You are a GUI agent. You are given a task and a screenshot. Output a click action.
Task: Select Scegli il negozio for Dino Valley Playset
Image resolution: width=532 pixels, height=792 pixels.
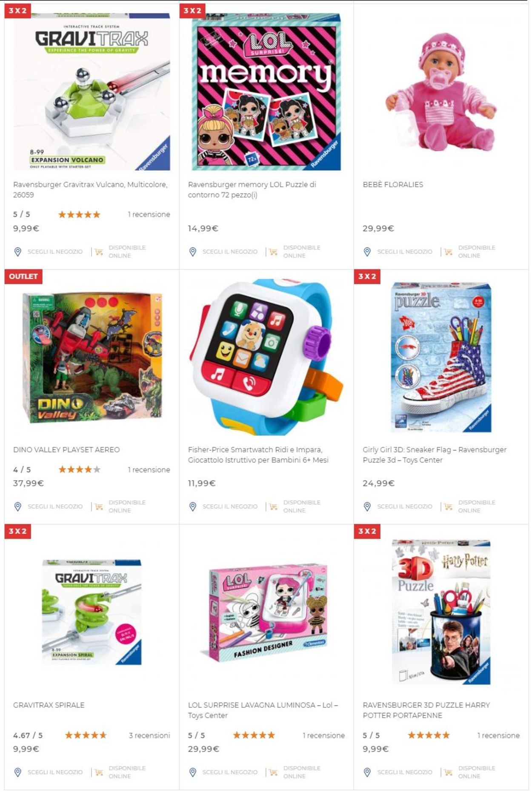55,506
